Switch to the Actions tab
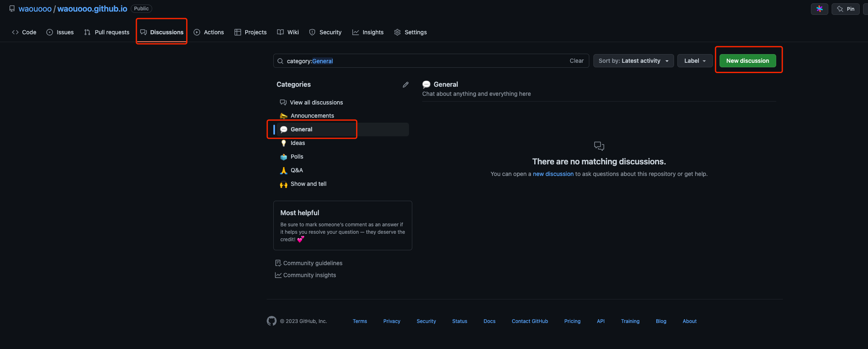Viewport: 868px width, 349px height. point(209,32)
